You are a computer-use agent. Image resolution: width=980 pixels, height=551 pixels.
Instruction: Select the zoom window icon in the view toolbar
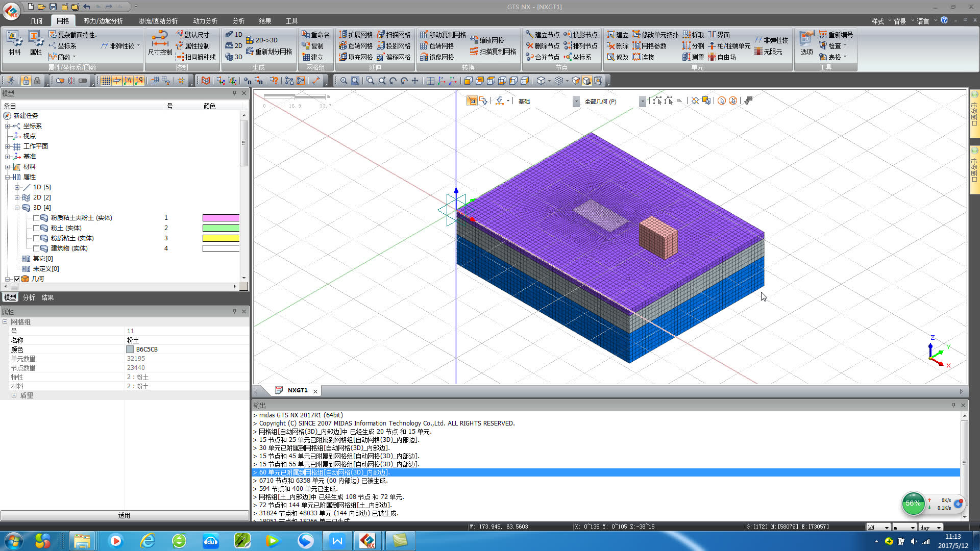(x=371, y=81)
